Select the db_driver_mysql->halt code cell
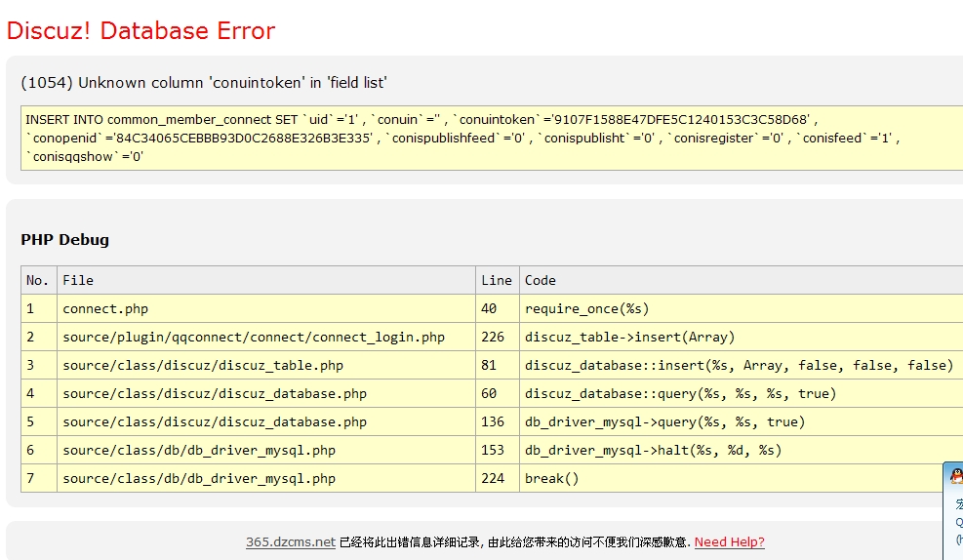 [742, 450]
